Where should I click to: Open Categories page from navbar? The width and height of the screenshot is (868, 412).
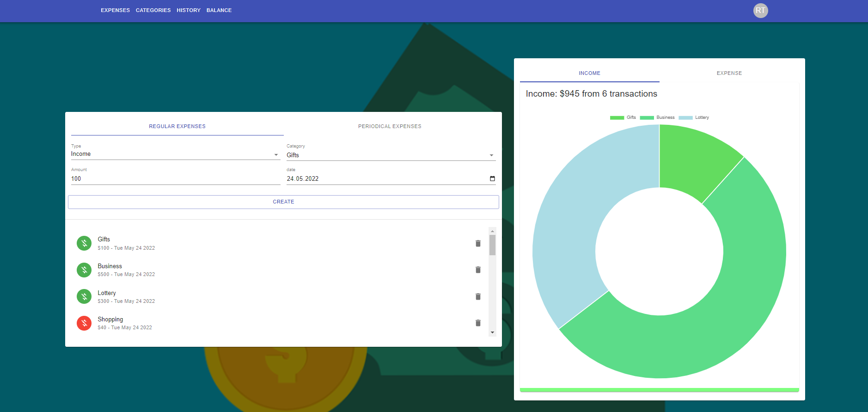pyautogui.click(x=153, y=10)
